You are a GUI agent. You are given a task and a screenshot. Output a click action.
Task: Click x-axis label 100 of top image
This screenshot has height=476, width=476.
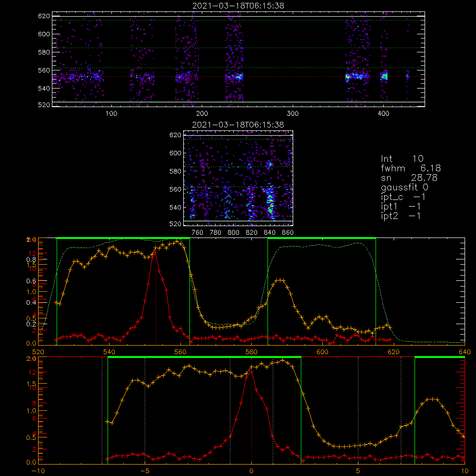(x=111, y=114)
